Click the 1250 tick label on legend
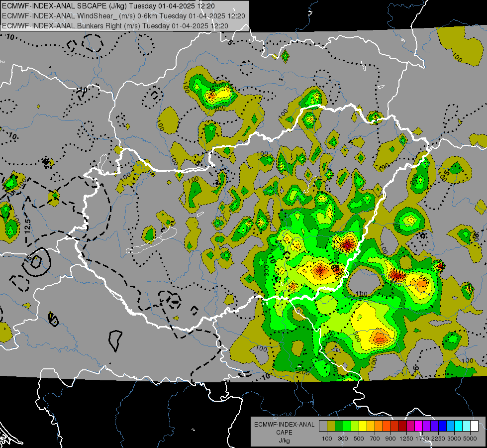Image resolution: width=487 pixels, height=448 pixels. pos(406,439)
